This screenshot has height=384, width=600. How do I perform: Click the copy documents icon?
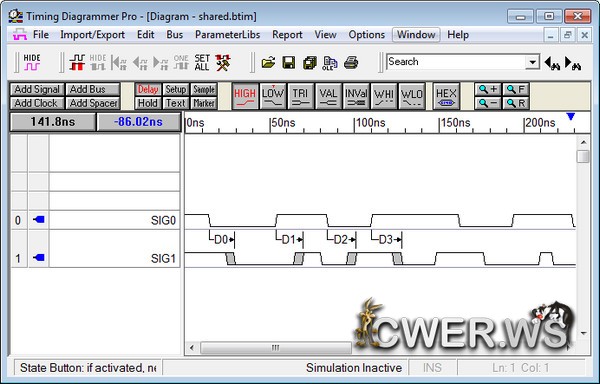pyautogui.click(x=310, y=63)
